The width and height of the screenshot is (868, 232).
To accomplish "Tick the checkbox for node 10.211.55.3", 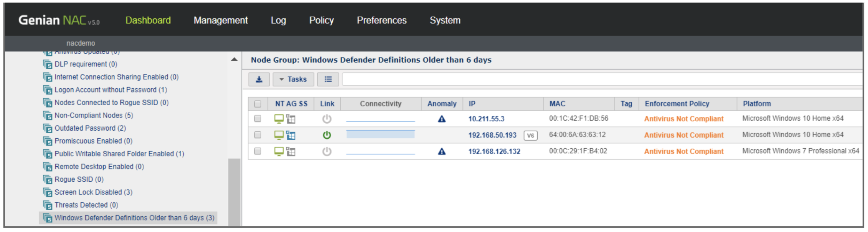I will point(258,119).
